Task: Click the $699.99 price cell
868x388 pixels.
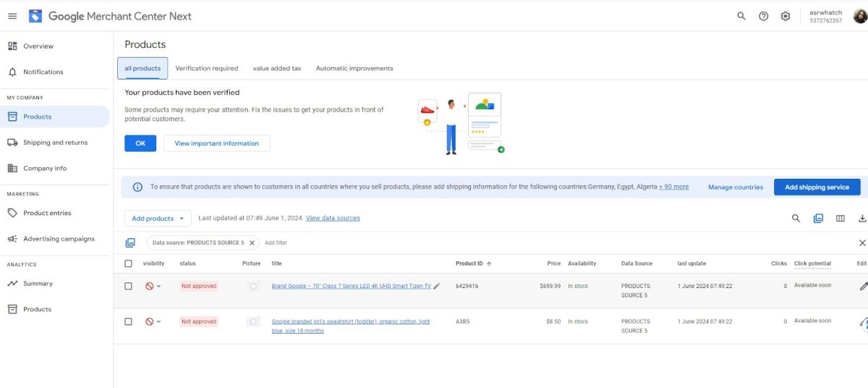Action: pos(550,286)
